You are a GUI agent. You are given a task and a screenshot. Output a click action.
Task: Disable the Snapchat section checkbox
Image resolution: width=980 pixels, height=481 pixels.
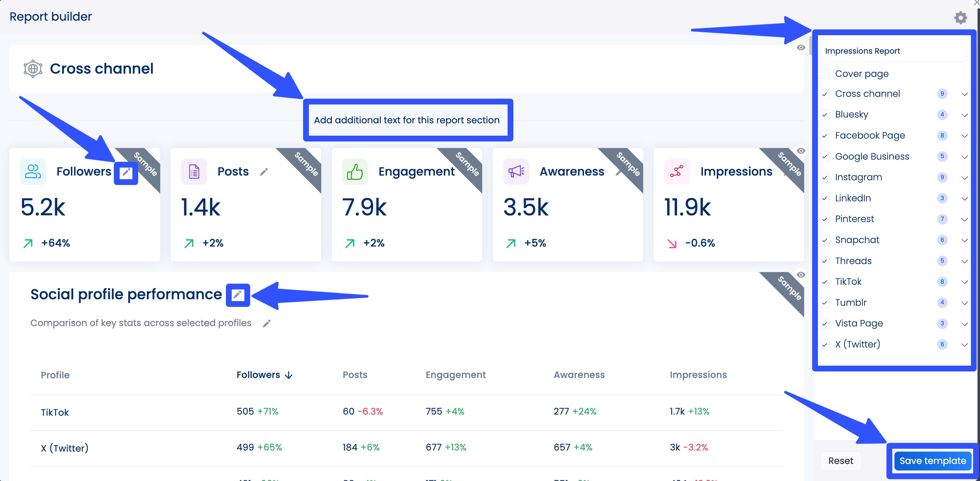point(825,240)
